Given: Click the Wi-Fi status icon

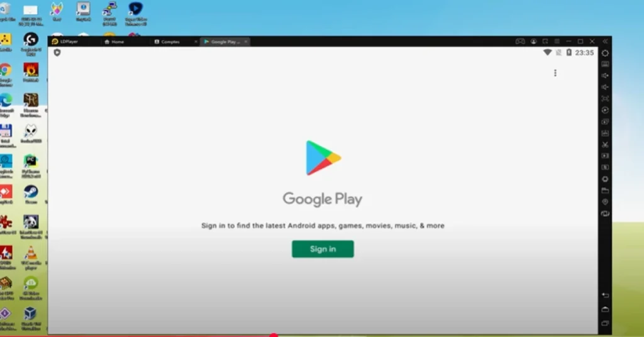Looking at the screenshot, I should (x=547, y=53).
